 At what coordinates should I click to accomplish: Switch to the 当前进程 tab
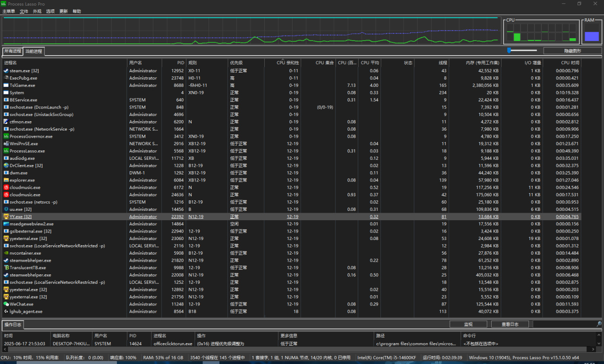click(x=34, y=51)
